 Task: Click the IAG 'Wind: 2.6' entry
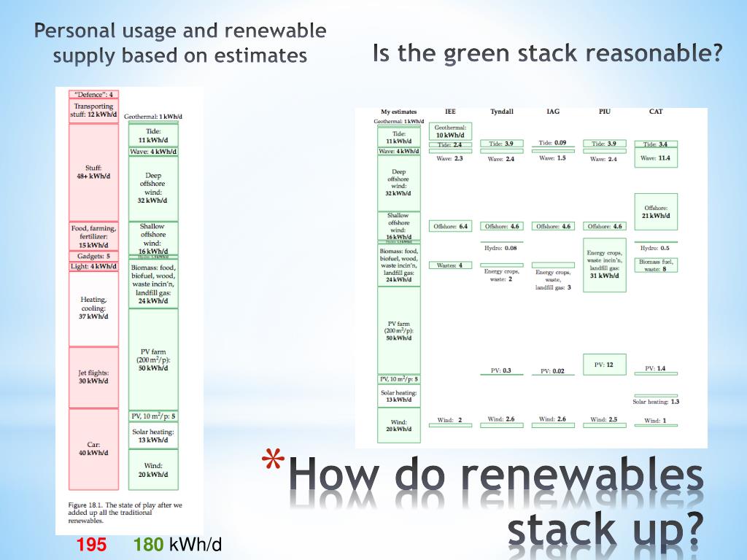[553, 419]
